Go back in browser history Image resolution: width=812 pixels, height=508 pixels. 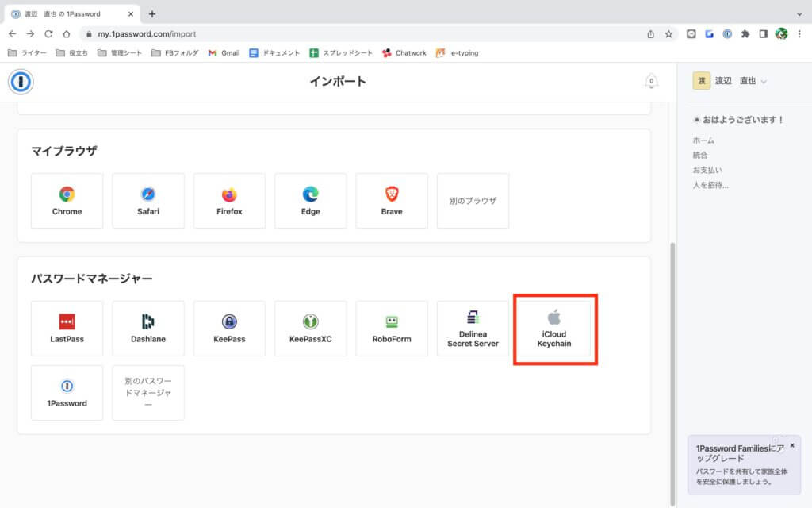tap(13, 33)
